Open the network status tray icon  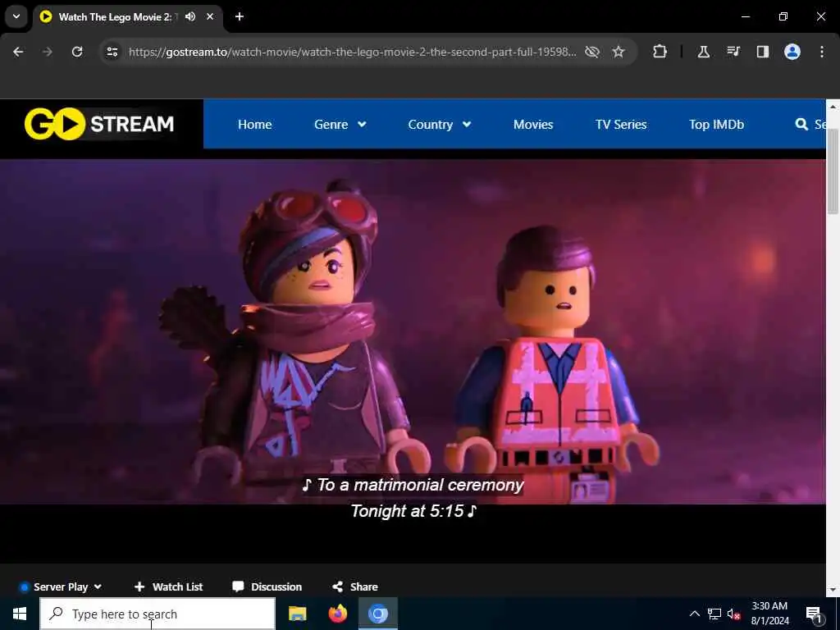(x=714, y=614)
